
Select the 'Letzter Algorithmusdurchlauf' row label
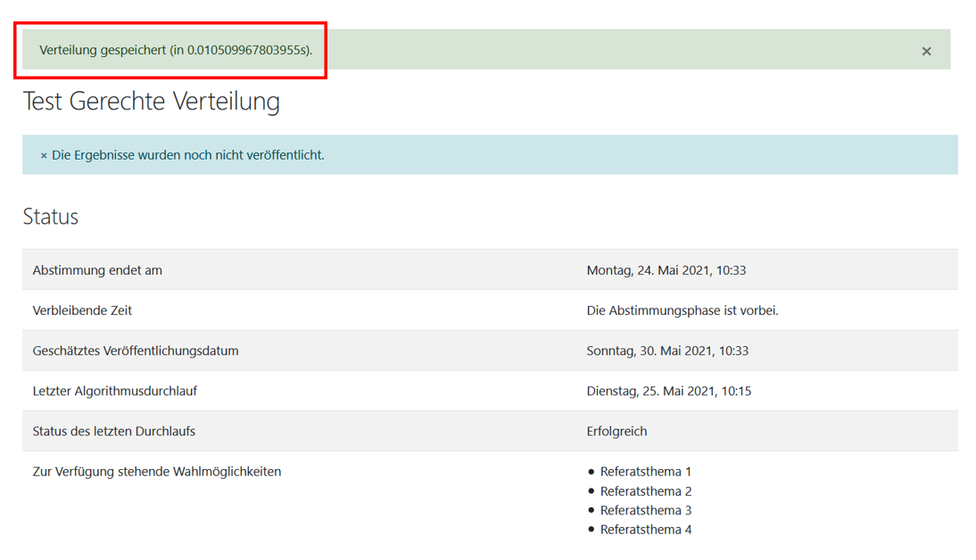point(115,391)
